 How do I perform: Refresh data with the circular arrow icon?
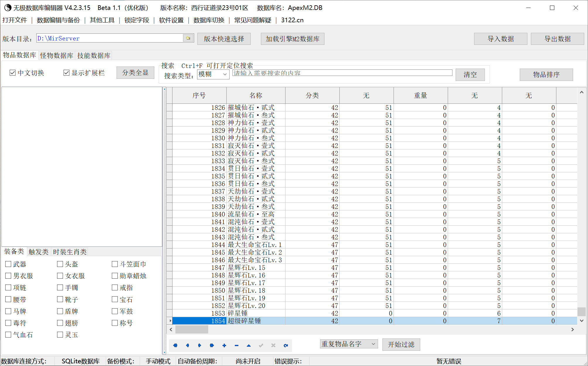point(286,345)
